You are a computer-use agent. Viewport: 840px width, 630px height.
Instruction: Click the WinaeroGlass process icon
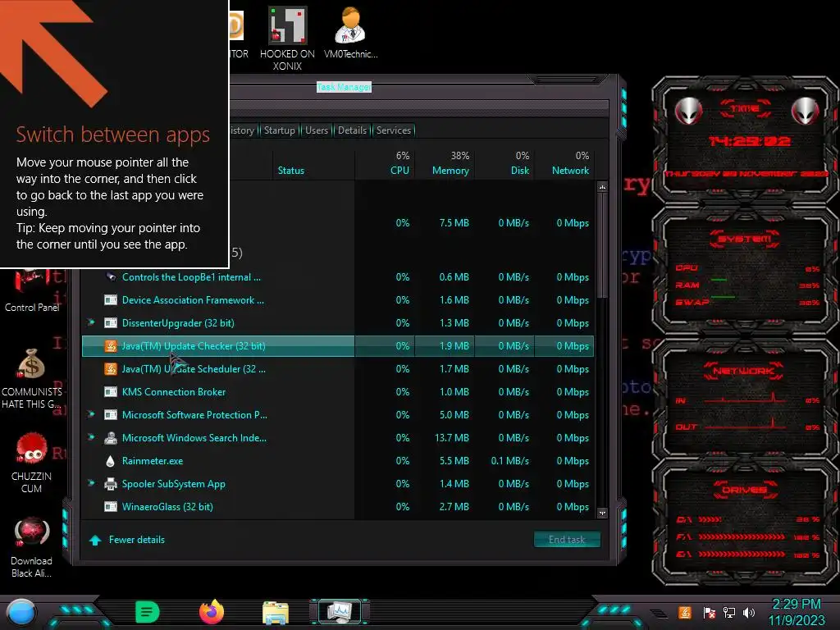tap(111, 507)
